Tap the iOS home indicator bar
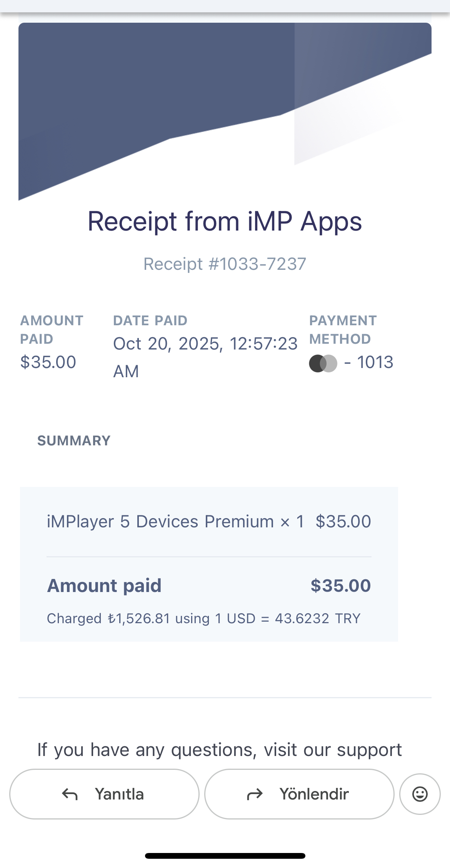The width and height of the screenshot is (450, 868). point(225,856)
